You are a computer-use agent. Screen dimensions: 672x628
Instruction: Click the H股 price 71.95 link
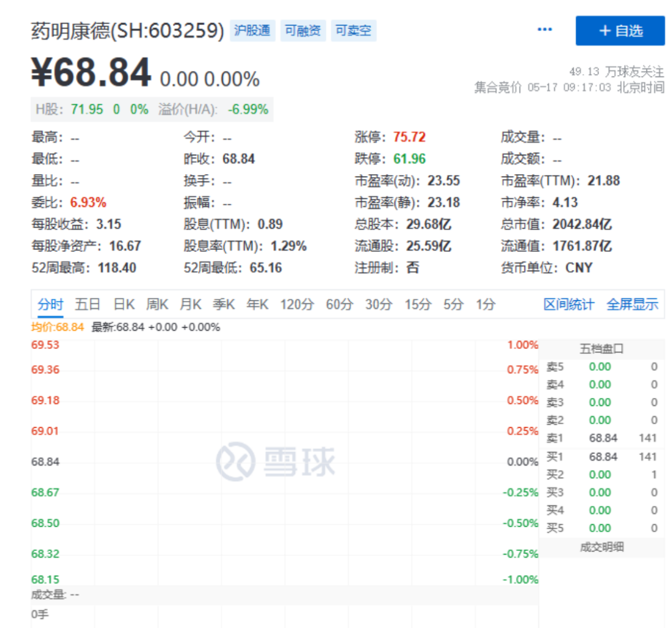coord(87,109)
